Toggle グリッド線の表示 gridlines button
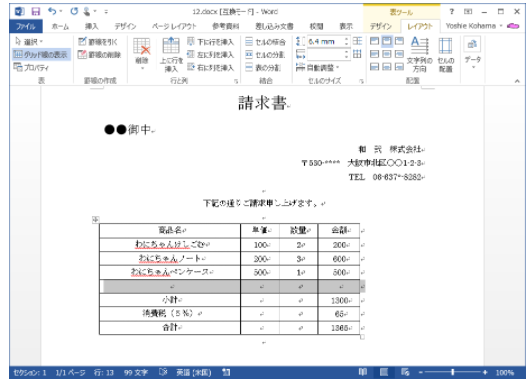The image size is (528, 388). 41,55
